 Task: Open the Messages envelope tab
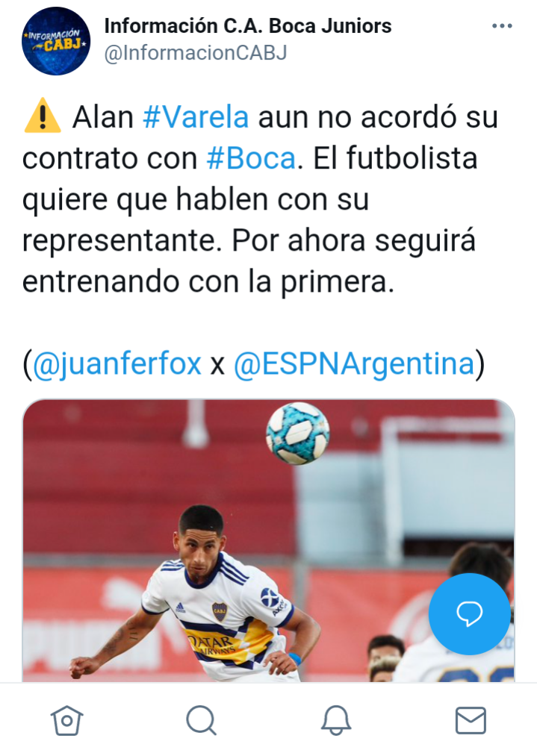471,720
